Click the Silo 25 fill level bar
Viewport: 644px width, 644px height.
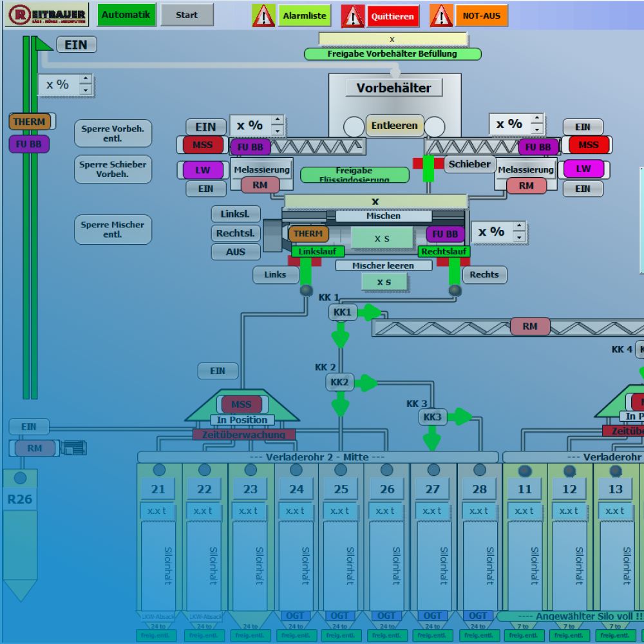tap(341, 563)
